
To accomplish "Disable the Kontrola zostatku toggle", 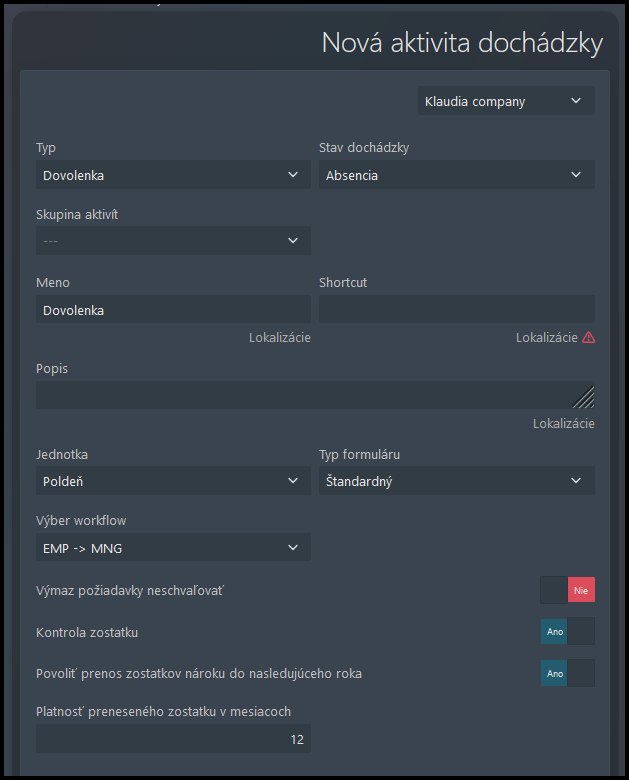I will (x=567, y=631).
